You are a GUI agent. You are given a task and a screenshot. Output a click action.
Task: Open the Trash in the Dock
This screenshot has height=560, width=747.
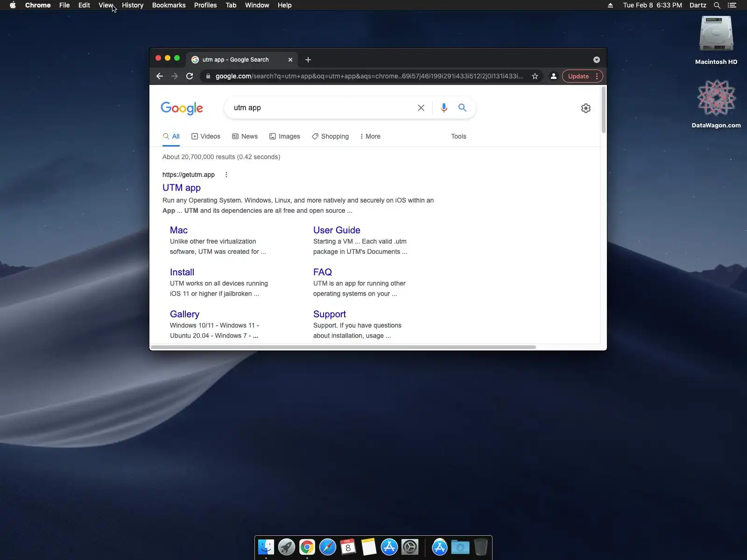pyautogui.click(x=480, y=547)
